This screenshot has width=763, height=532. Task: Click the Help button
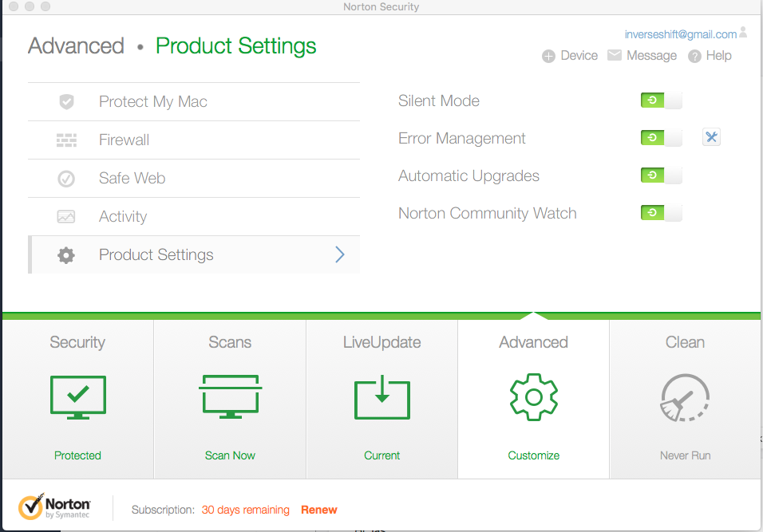710,56
